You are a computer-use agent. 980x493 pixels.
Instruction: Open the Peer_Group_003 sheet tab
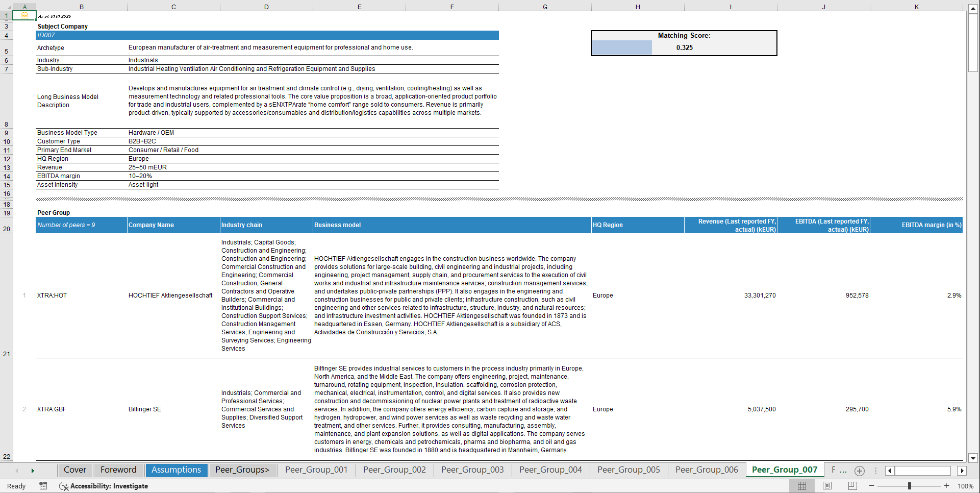point(472,470)
